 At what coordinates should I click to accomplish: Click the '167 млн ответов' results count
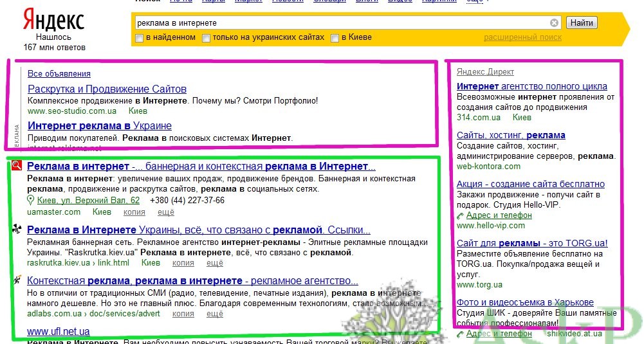[x=54, y=47]
